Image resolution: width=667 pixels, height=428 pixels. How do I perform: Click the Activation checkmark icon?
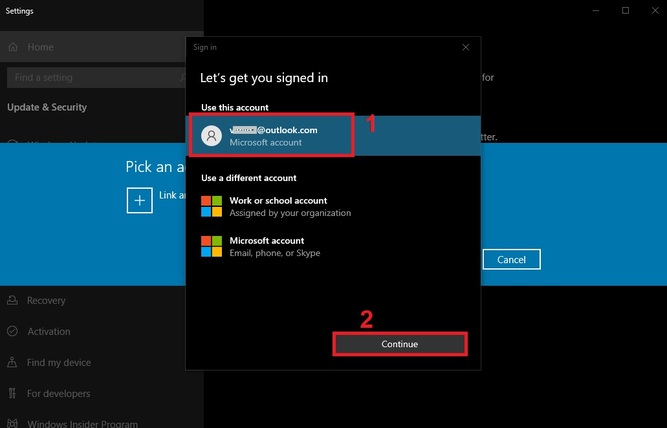[x=12, y=331]
